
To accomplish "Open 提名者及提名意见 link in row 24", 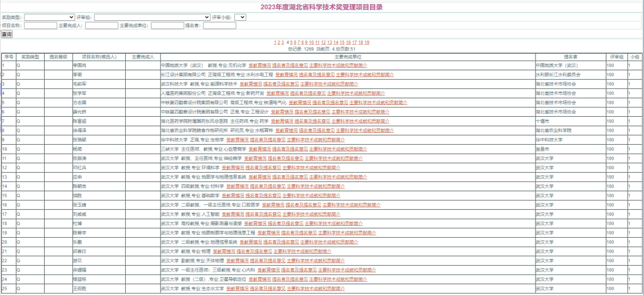I will (290, 279).
